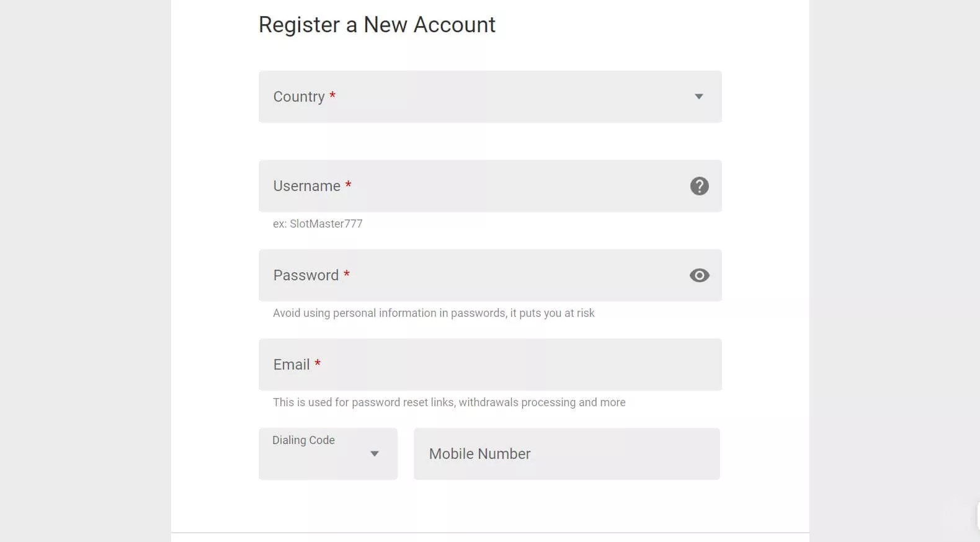The width and height of the screenshot is (980, 542).
Task: Click the email usage hint text
Action: 449,402
